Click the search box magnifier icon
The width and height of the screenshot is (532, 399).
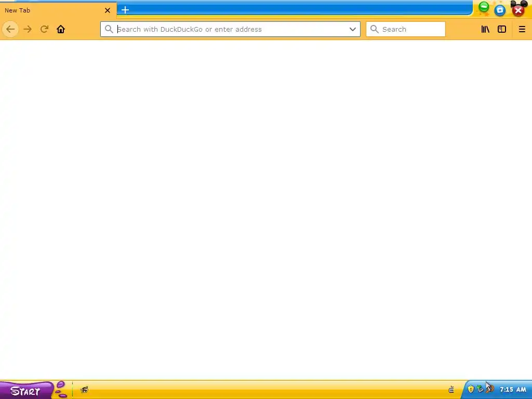click(x=374, y=29)
